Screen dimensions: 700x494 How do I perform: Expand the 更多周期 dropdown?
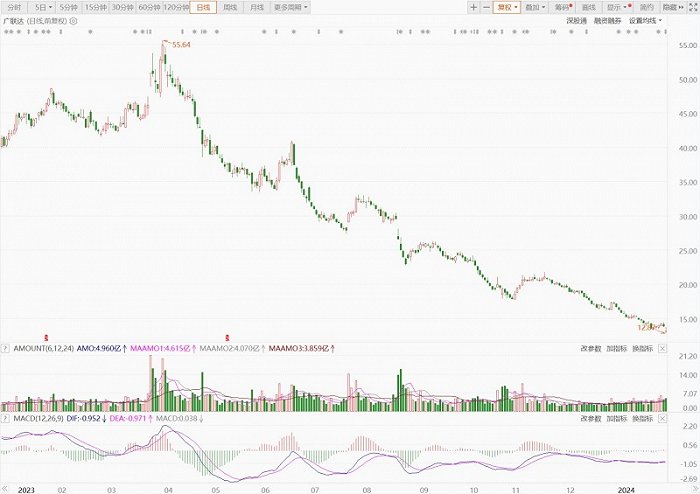tap(290, 7)
